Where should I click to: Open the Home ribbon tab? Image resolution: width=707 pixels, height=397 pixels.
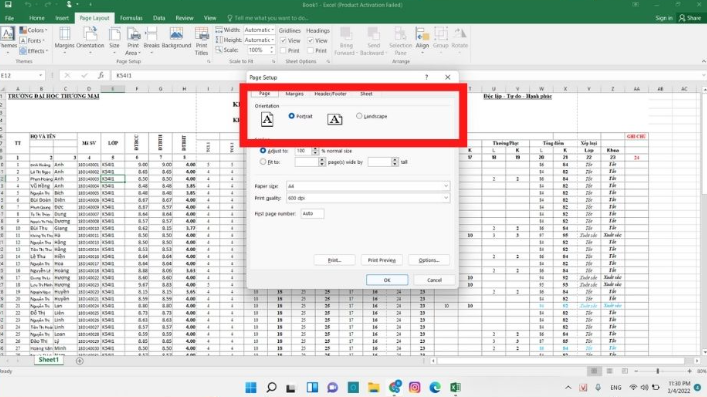pyautogui.click(x=37, y=18)
